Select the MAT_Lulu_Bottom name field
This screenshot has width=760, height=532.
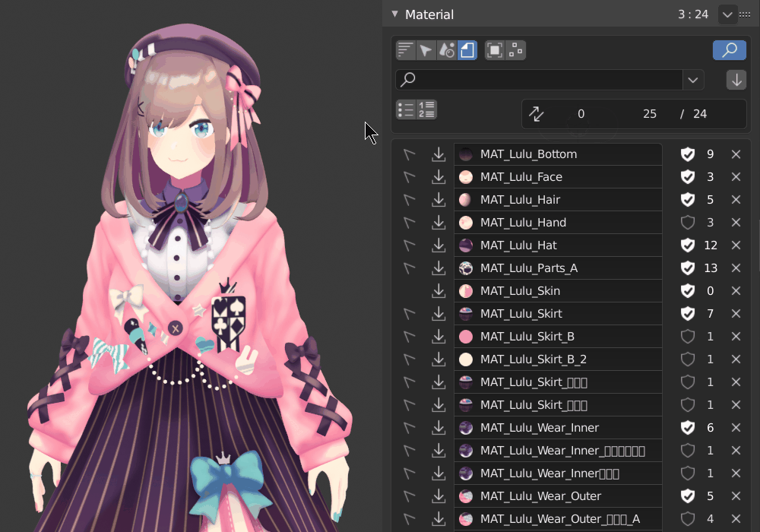pos(558,154)
